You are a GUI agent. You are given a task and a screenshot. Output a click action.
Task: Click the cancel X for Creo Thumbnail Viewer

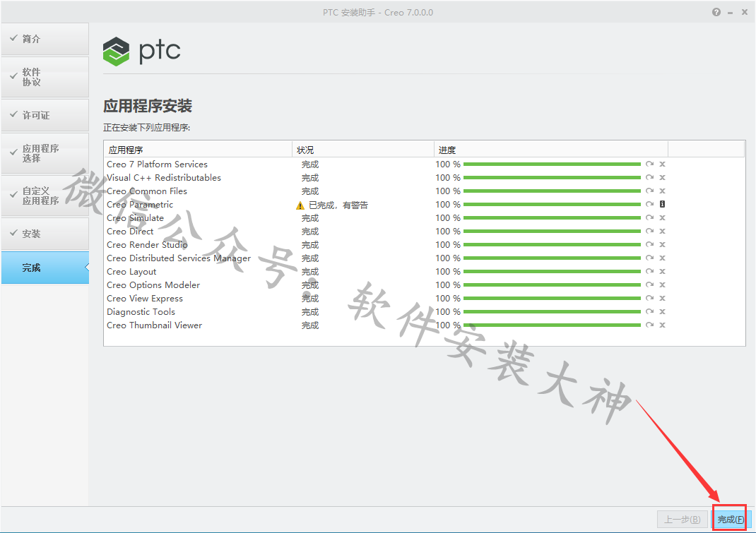tap(663, 325)
